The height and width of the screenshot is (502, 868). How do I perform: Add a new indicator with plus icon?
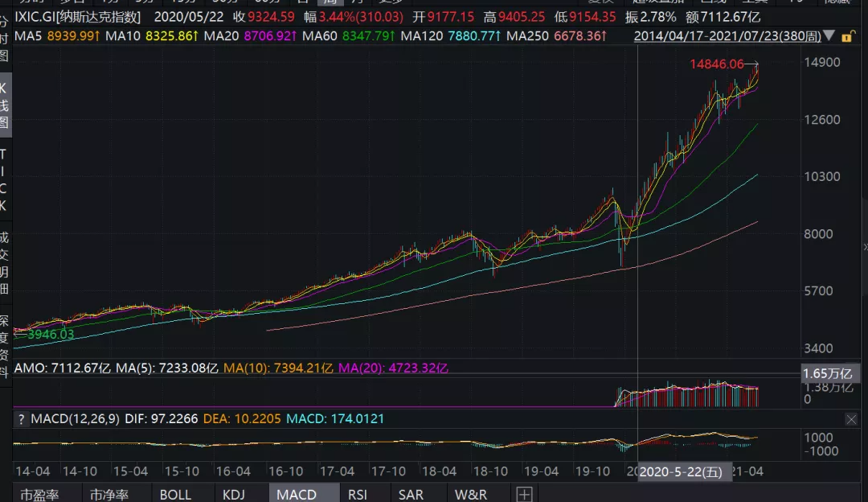click(x=524, y=494)
